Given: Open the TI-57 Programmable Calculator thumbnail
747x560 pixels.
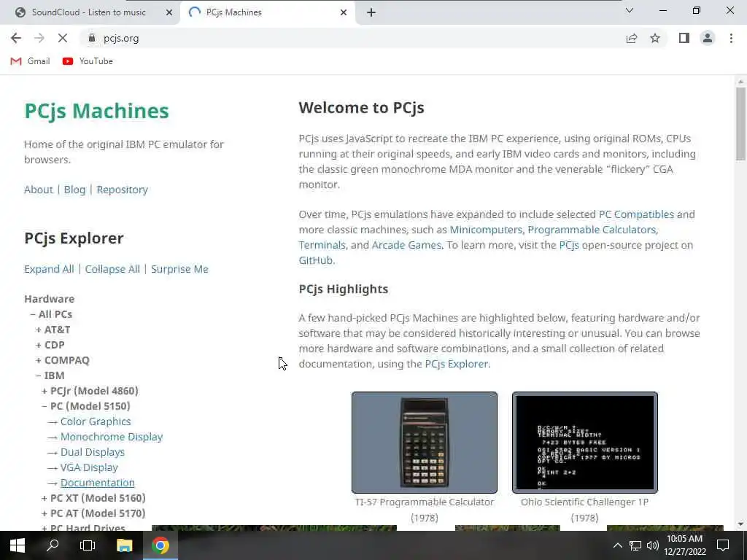Looking at the screenshot, I should pos(425,443).
